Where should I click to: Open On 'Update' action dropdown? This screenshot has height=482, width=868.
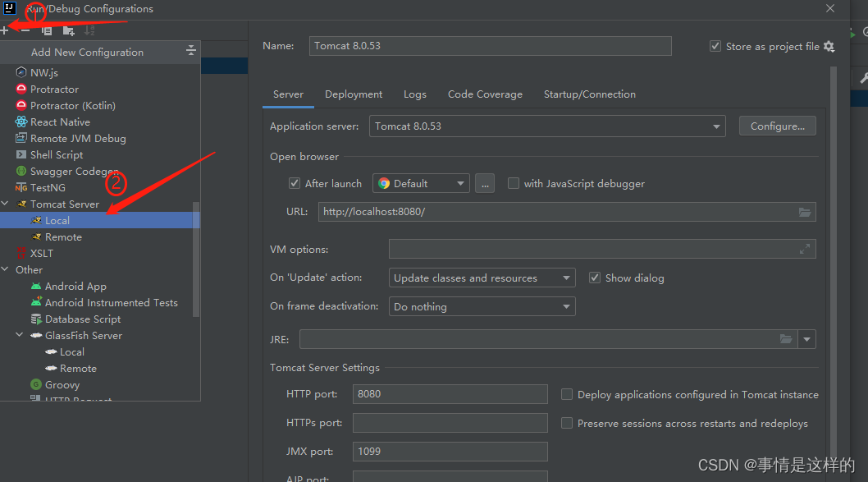coord(482,278)
